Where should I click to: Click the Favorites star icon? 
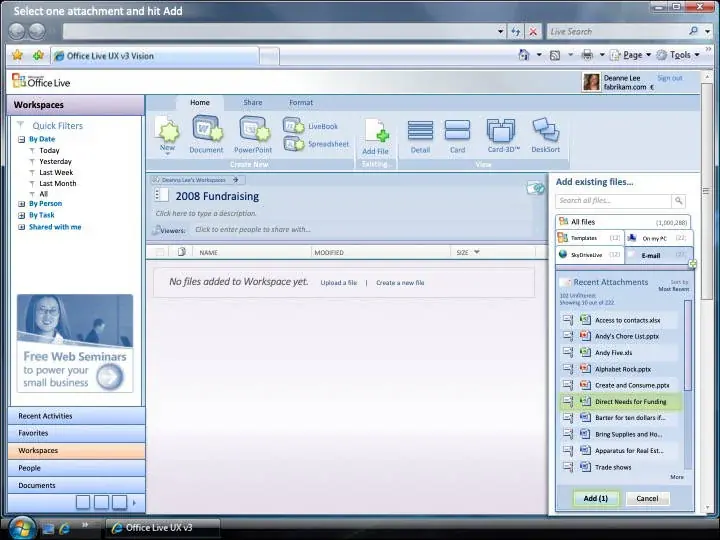(17, 56)
